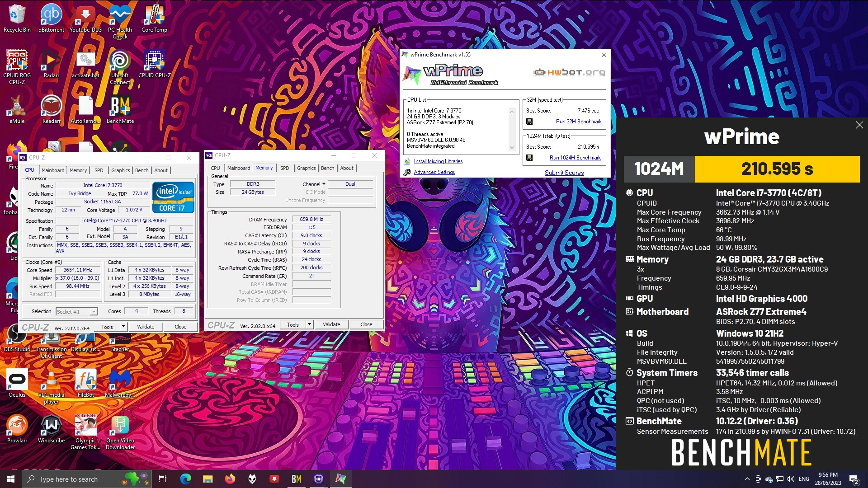This screenshot has height=488, width=868.
Task: Click the ENG language indicator
Action: pyautogui.click(x=804, y=479)
